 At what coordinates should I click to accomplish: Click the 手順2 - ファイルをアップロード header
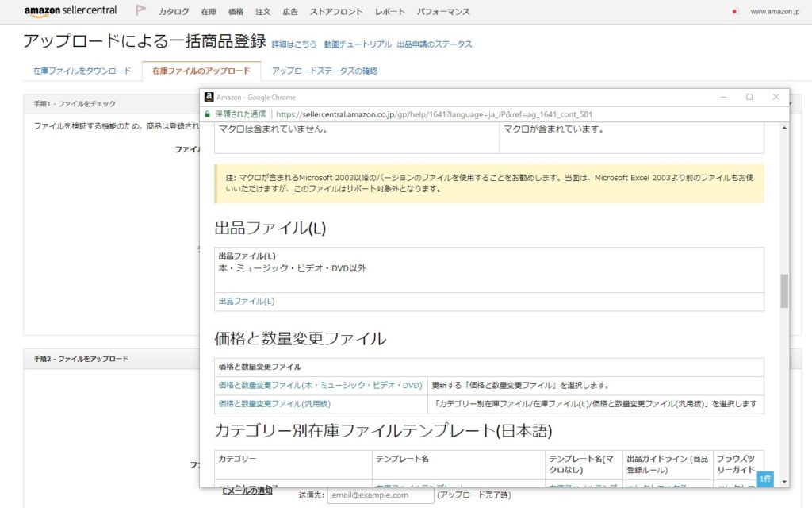point(81,359)
